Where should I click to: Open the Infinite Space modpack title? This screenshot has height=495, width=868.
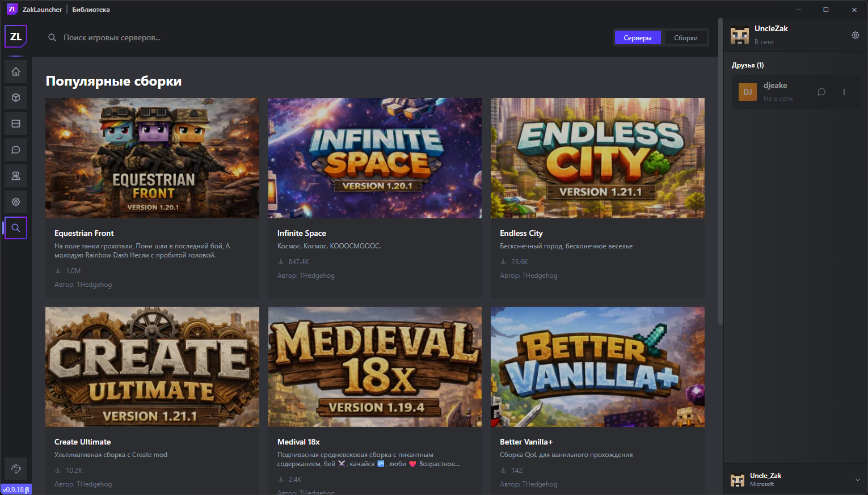(x=301, y=233)
